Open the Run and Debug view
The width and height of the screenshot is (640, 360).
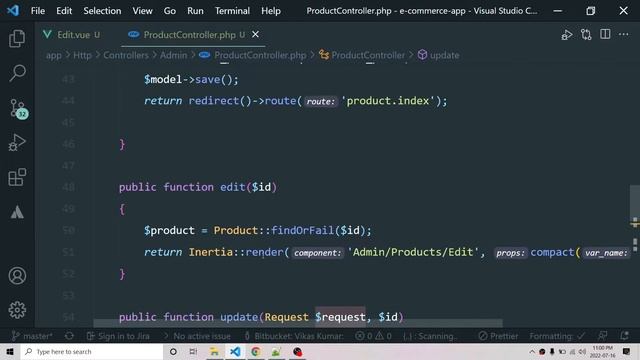pos(17,142)
